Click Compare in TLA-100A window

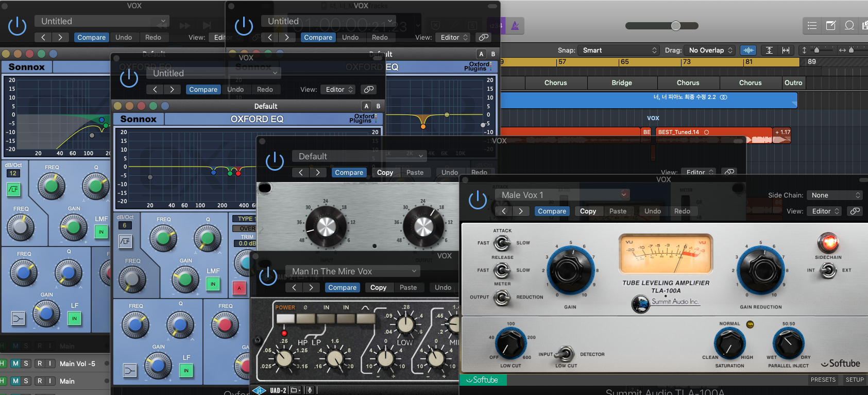pos(552,211)
